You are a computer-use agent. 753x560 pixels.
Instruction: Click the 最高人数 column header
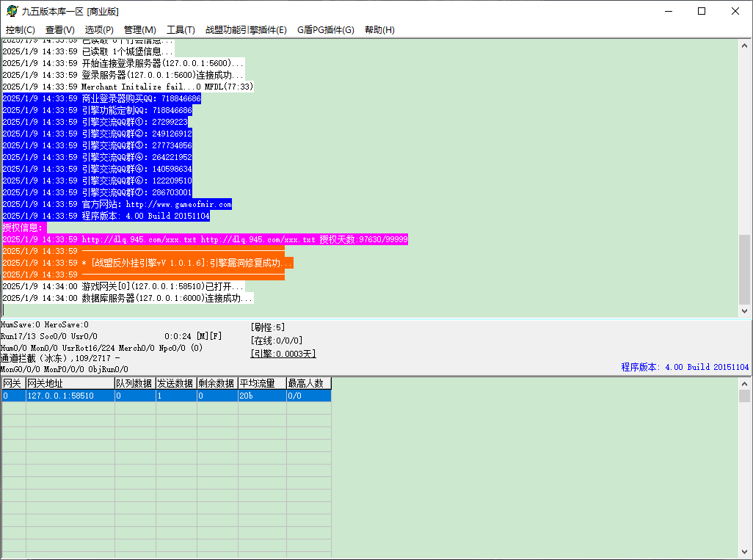309,383
